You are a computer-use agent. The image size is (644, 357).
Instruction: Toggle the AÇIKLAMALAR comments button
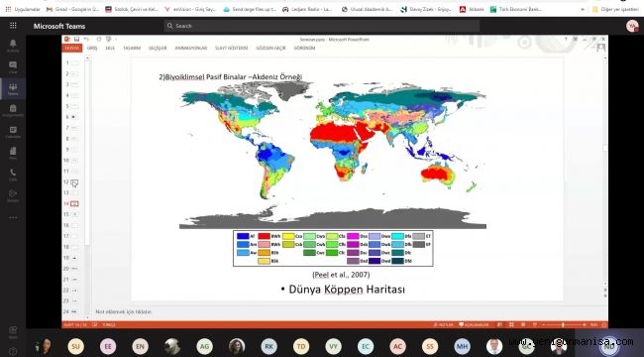[474, 325]
